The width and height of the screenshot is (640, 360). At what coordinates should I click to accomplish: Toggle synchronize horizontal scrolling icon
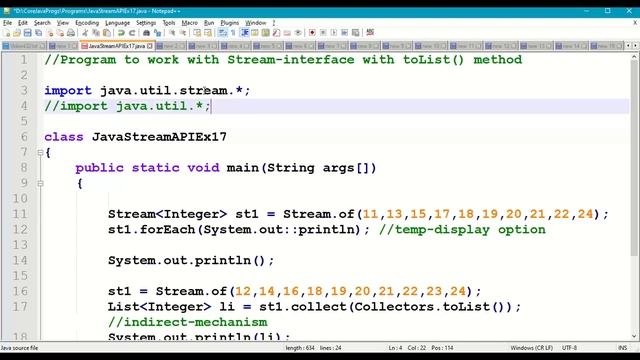coord(207,33)
